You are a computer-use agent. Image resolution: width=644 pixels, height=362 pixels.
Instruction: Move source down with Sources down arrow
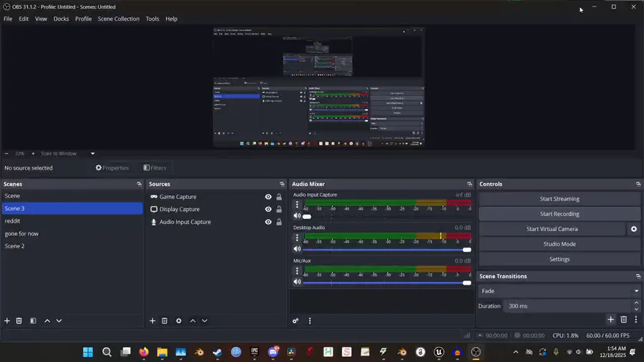click(x=205, y=321)
